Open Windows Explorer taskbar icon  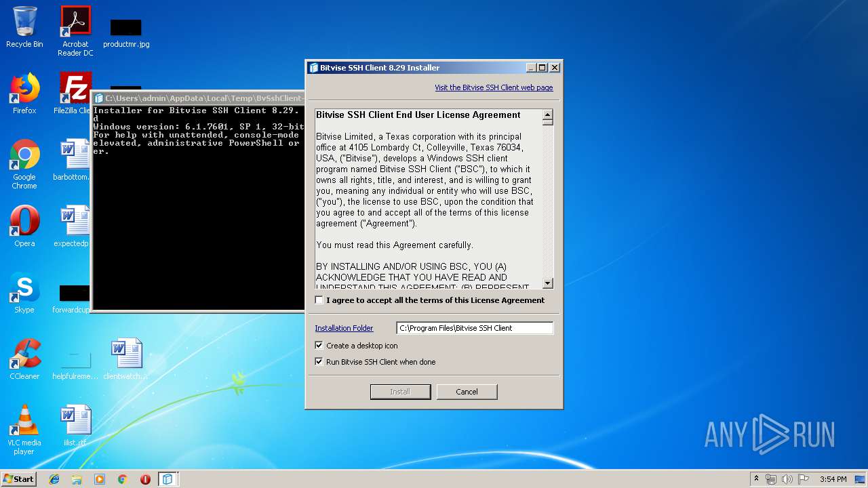pos(77,479)
